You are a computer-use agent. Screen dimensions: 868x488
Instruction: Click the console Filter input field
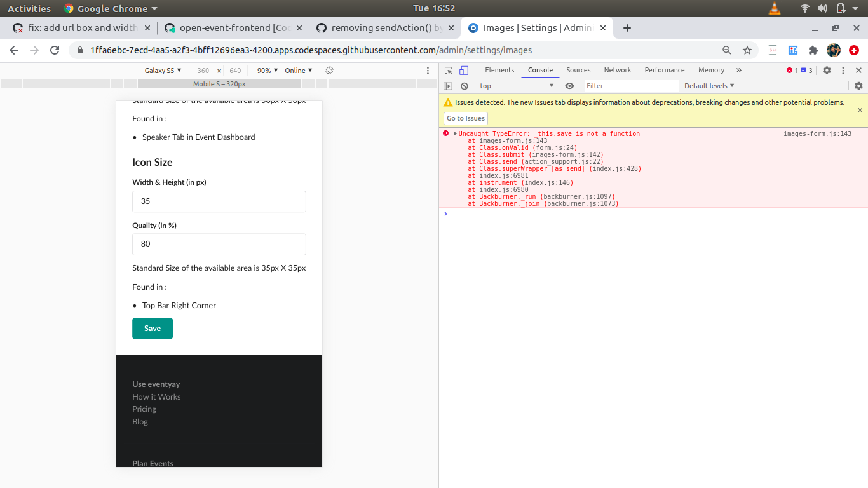click(x=629, y=85)
